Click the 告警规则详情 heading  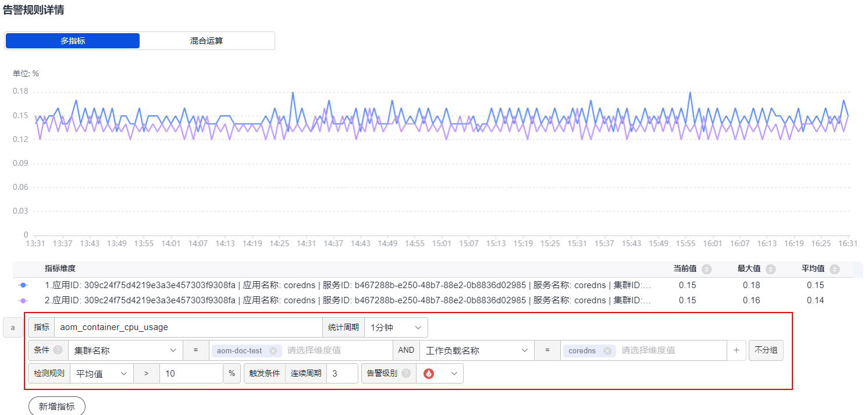[x=33, y=10]
